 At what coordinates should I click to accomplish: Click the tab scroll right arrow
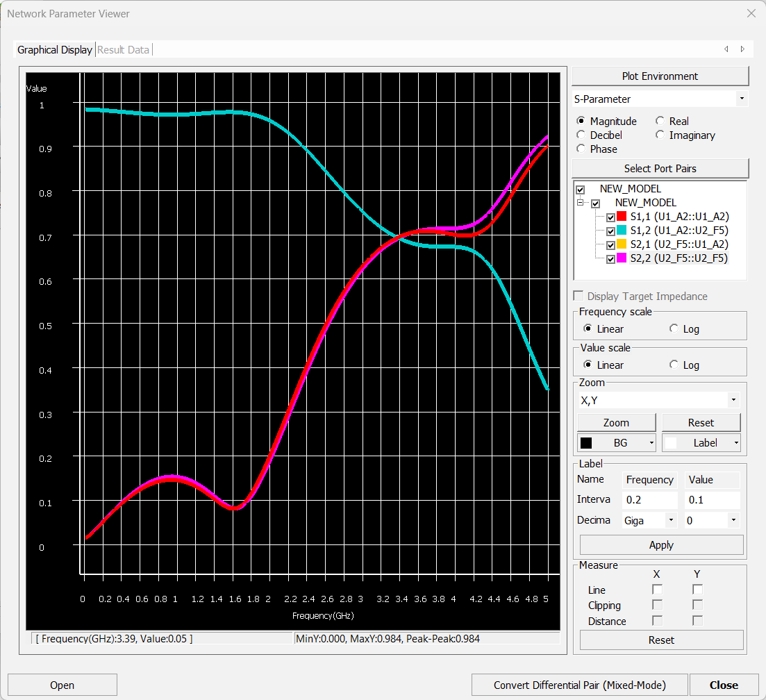point(742,49)
